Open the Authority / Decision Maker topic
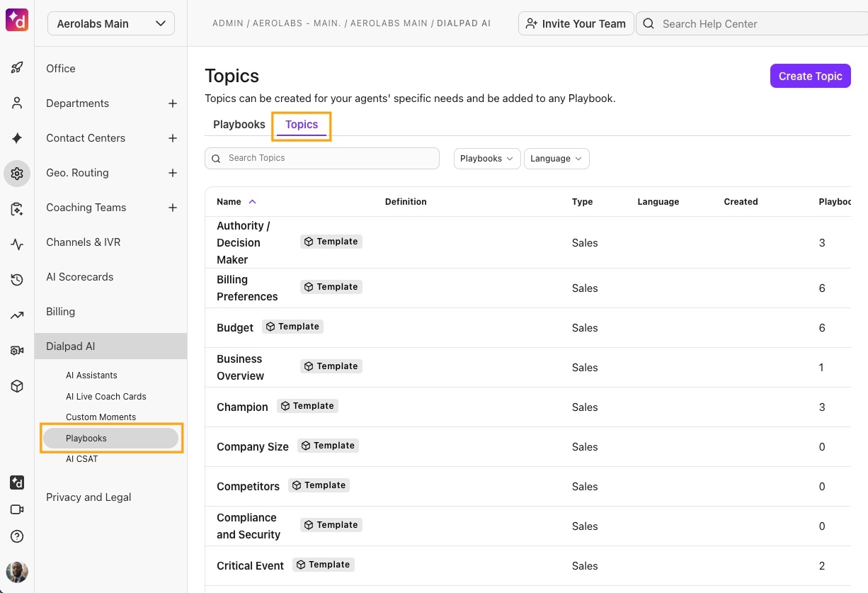The height and width of the screenshot is (593, 868). pos(244,242)
